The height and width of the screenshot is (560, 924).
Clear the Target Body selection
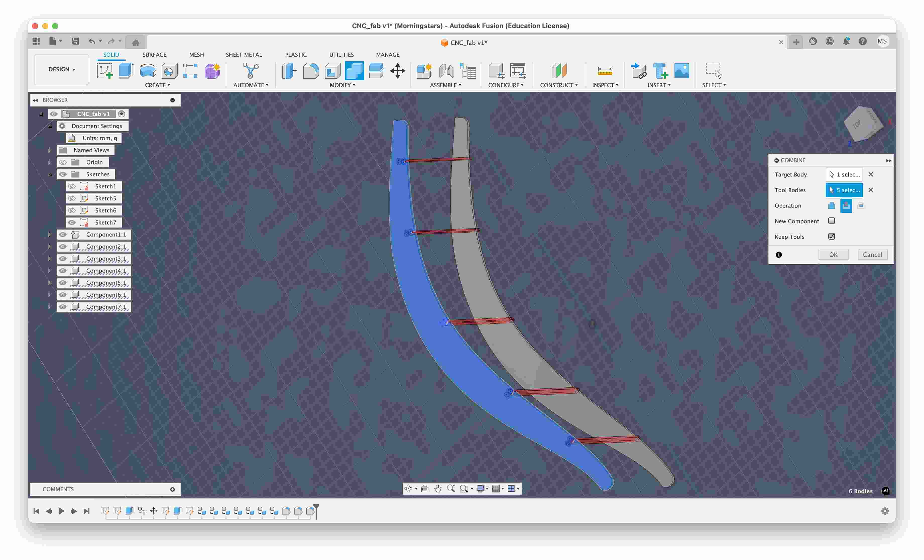(871, 175)
